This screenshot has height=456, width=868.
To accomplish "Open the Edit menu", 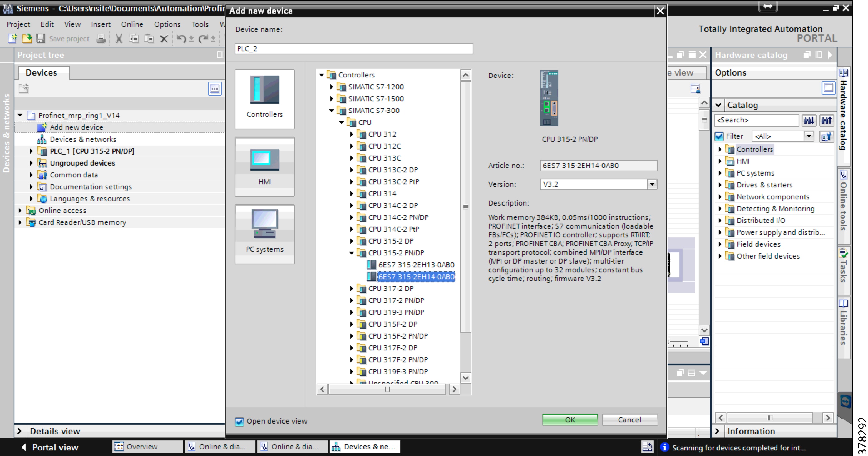I will tap(47, 24).
